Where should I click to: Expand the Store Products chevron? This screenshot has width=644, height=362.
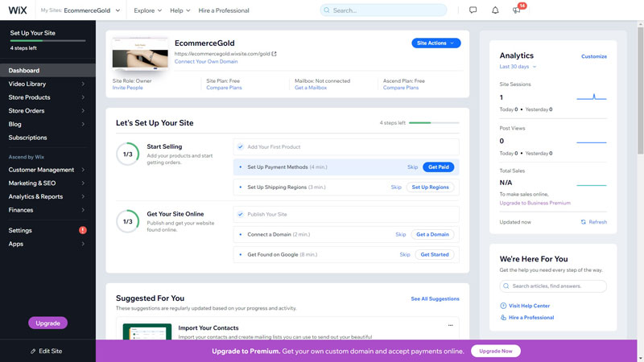(83, 97)
